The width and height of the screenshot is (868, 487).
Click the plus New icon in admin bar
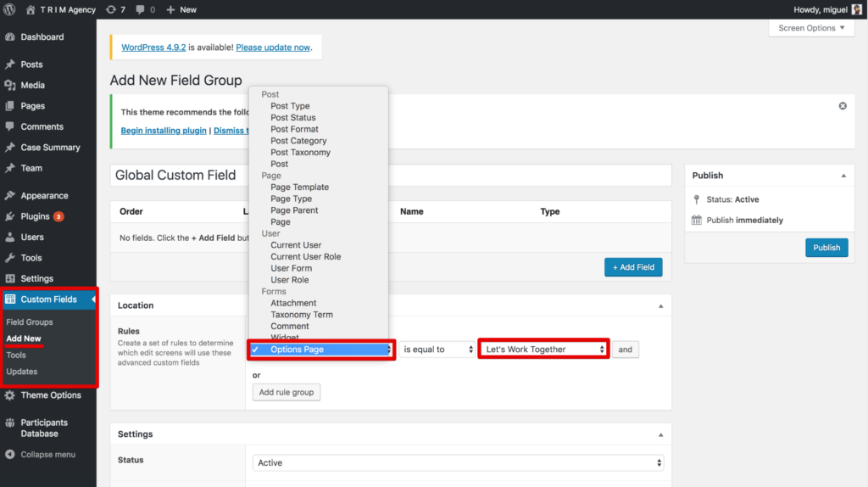point(170,9)
